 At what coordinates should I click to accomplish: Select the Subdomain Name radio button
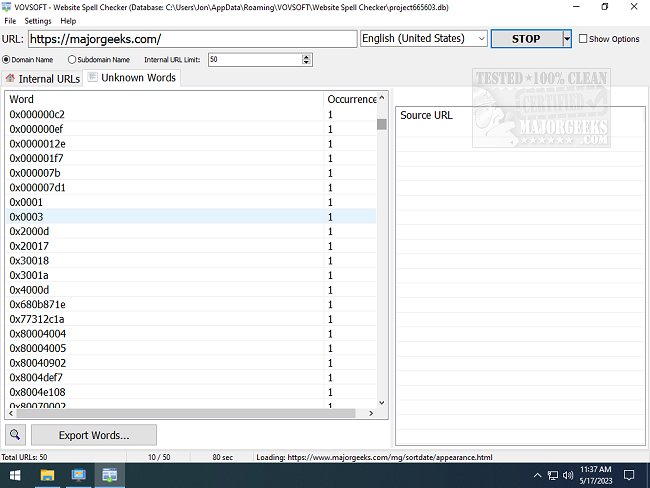[72, 60]
